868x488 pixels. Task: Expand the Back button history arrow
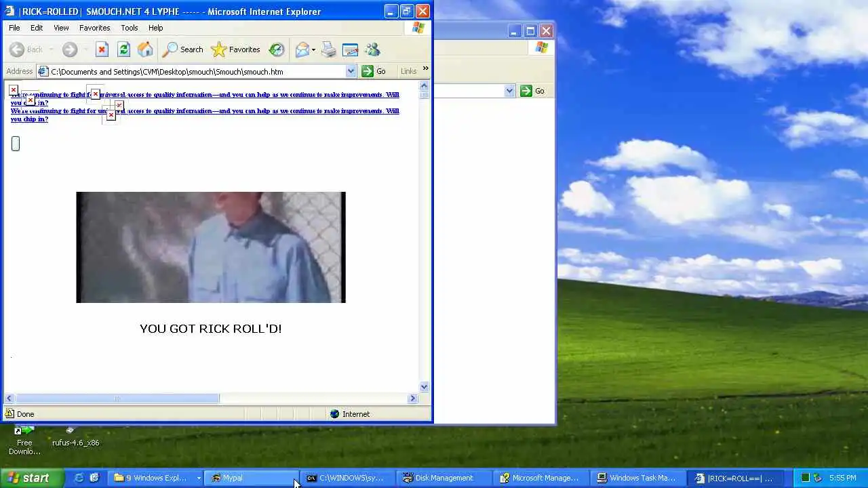coord(51,49)
